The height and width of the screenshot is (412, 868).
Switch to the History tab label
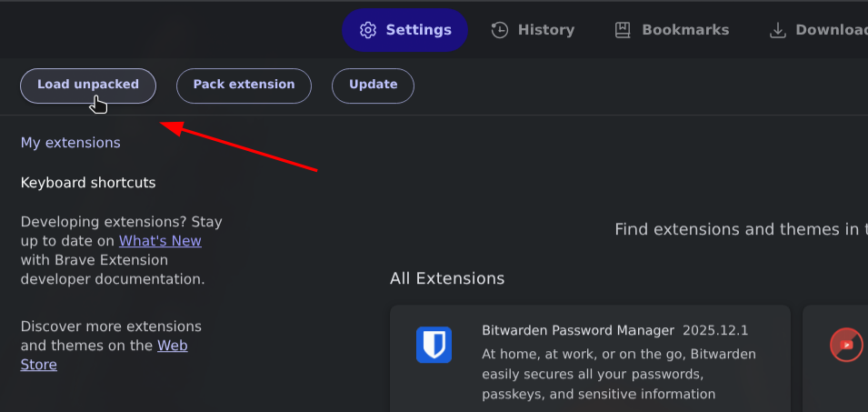point(546,30)
